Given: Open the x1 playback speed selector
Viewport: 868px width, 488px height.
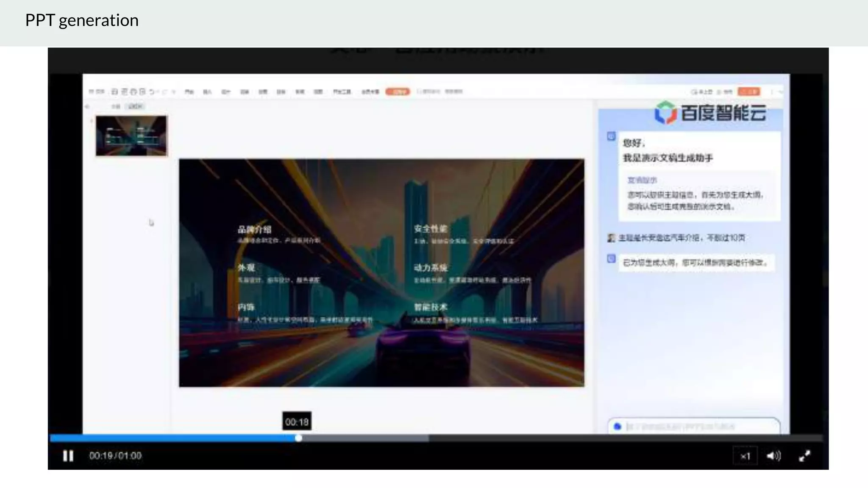Looking at the screenshot, I should 745,456.
